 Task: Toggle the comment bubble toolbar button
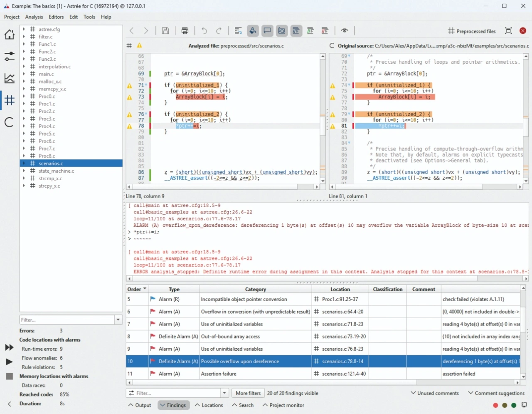[x=267, y=31]
